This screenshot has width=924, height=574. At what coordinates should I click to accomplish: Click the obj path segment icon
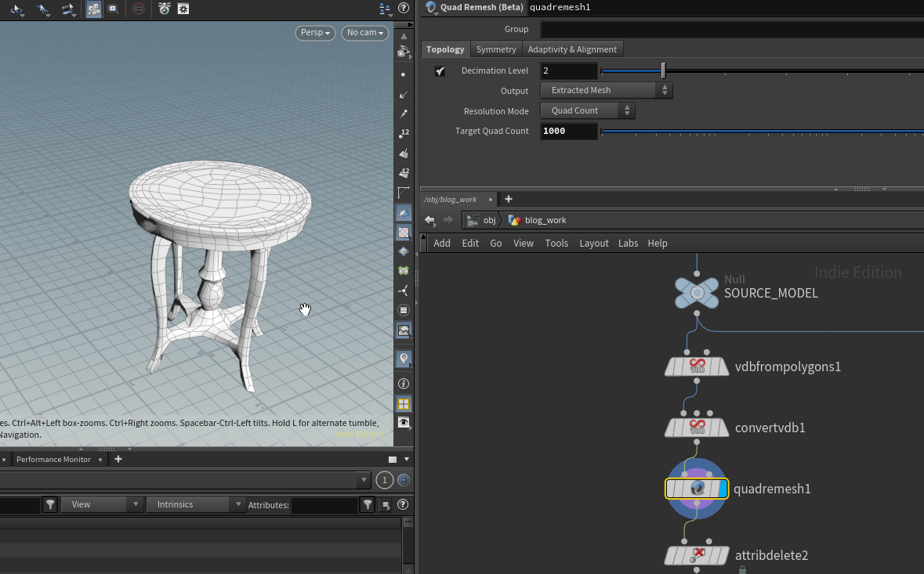coord(473,220)
